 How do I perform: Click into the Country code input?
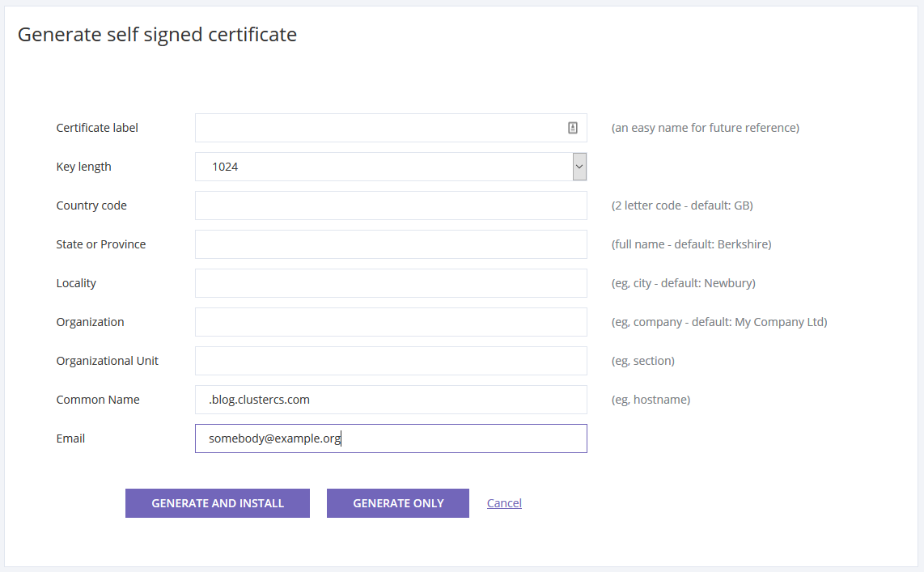tap(391, 205)
